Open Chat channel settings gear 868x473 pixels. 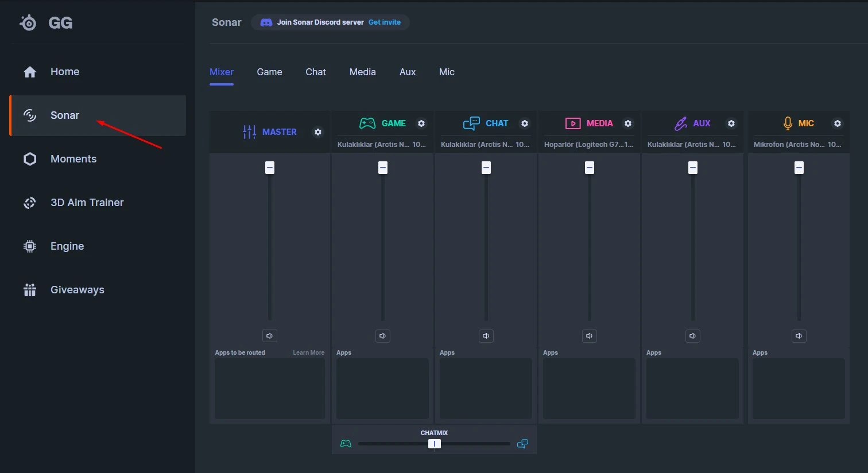click(x=525, y=123)
